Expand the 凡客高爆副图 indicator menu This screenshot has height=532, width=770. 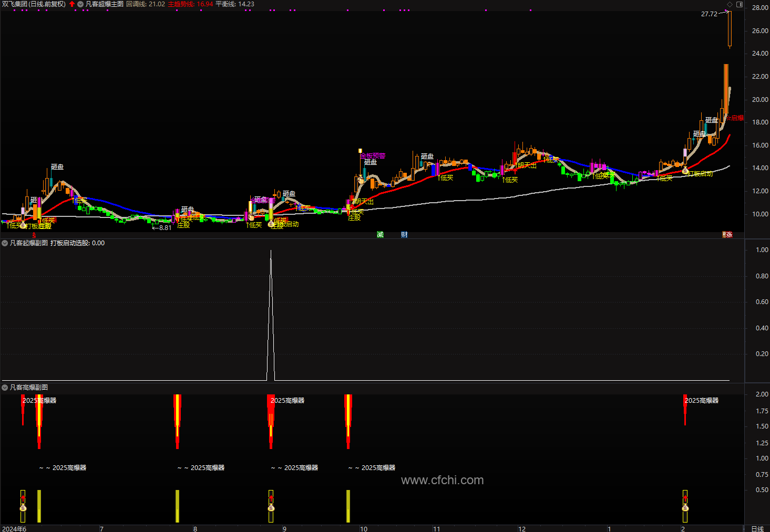click(5, 388)
